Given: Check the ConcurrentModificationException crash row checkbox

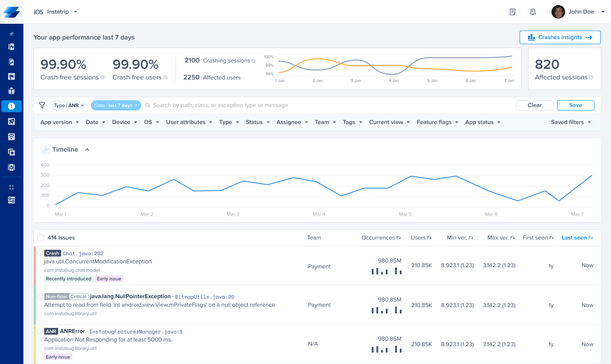Looking at the screenshot, I should 40,253.
